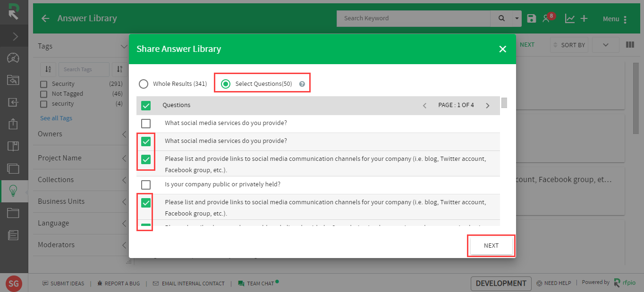Click the RFPIO logo at top left

pyautogui.click(x=14, y=11)
